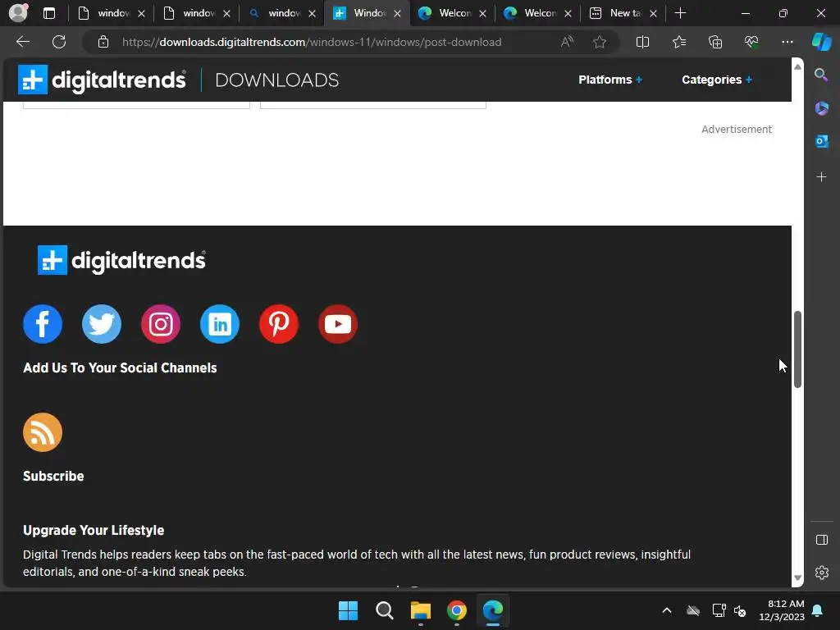The width and height of the screenshot is (840, 630).
Task: Open the Facebook social icon
Action: (x=43, y=324)
